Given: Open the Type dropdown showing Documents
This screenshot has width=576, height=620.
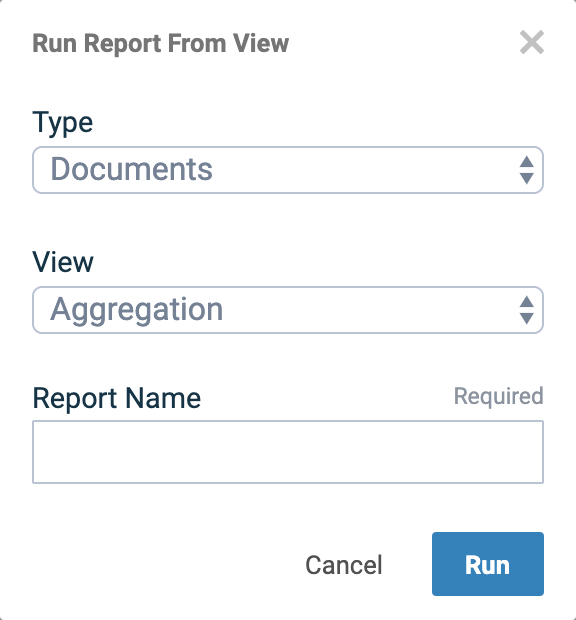Looking at the screenshot, I should coord(288,170).
